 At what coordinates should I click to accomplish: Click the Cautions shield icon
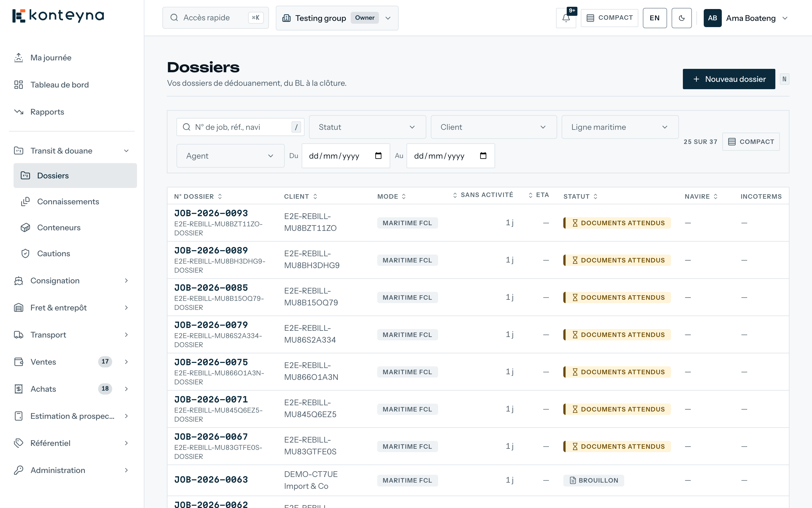point(25,254)
